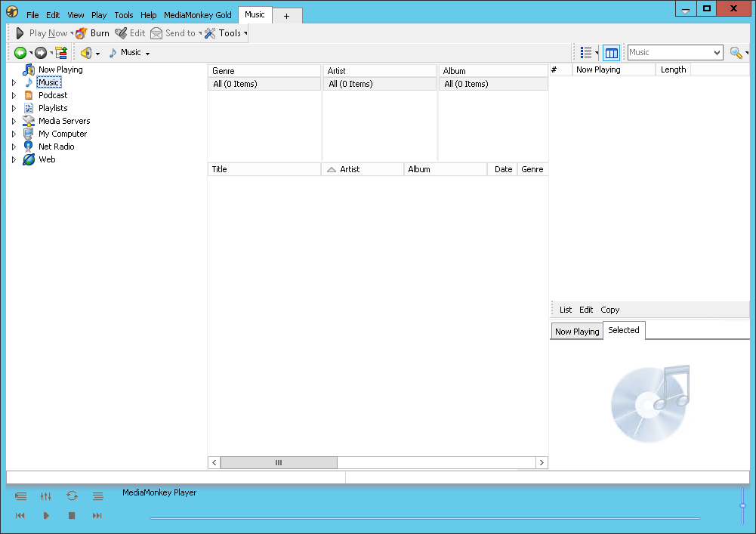Image resolution: width=756 pixels, height=534 pixels.
Task: Go forward with the gray arrow
Action: point(41,53)
